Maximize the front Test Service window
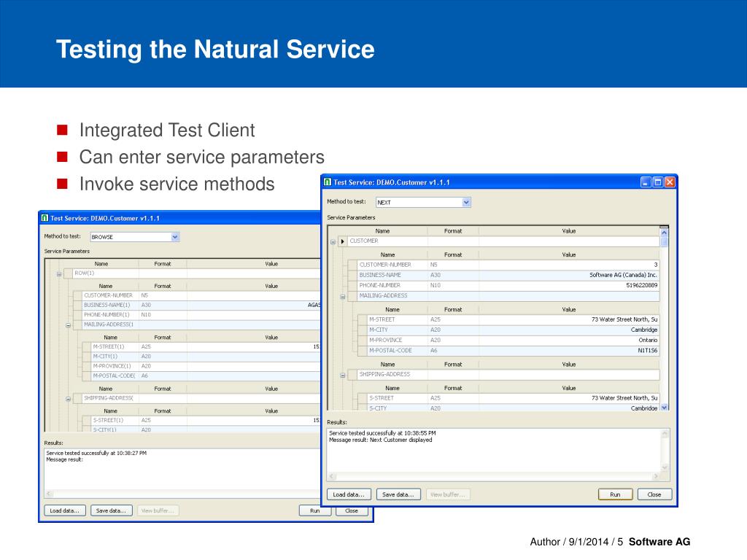 pos(657,182)
